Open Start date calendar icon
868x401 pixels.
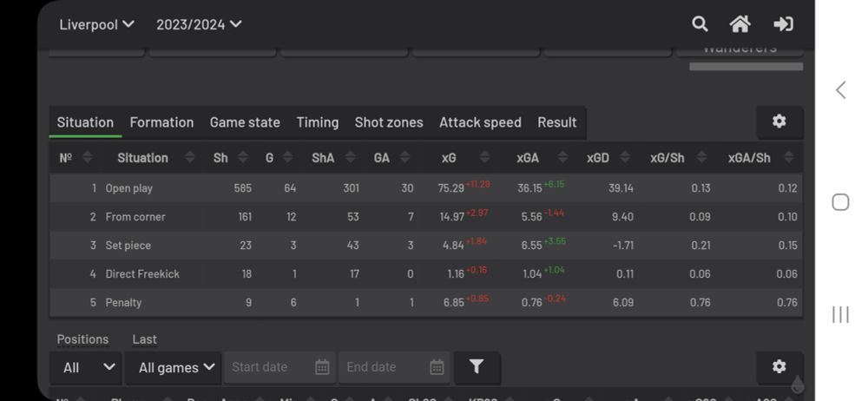click(322, 367)
